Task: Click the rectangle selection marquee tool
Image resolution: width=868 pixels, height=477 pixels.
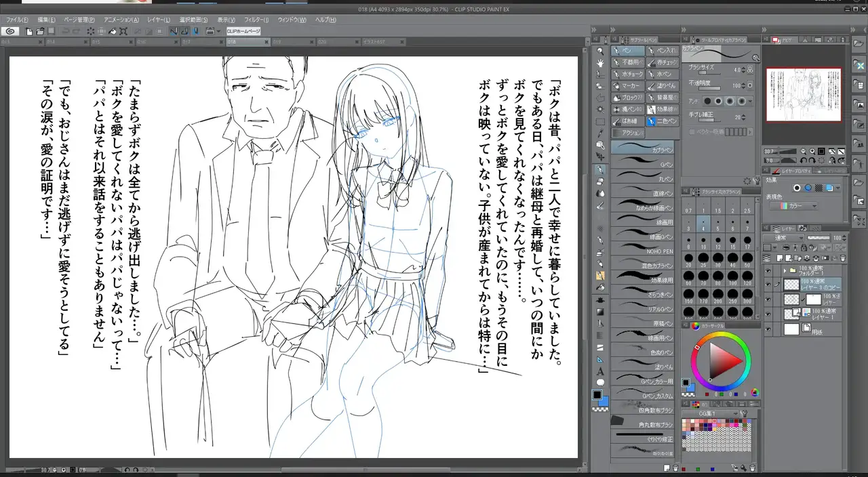Action: (600, 121)
